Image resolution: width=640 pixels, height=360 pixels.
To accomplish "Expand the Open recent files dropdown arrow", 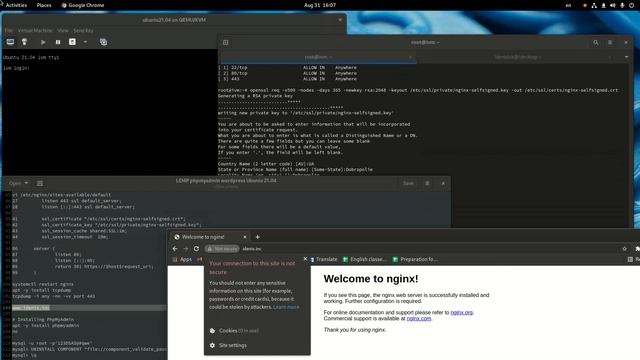I will coord(26,183).
